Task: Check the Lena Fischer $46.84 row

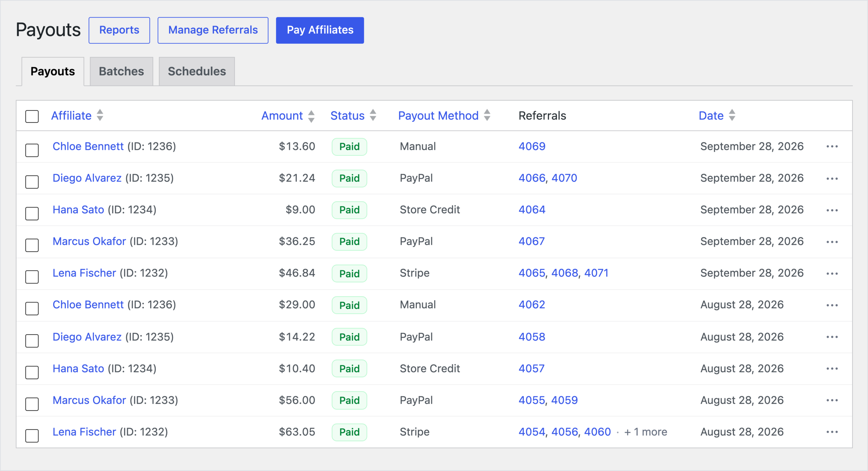Action: click(32, 277)
